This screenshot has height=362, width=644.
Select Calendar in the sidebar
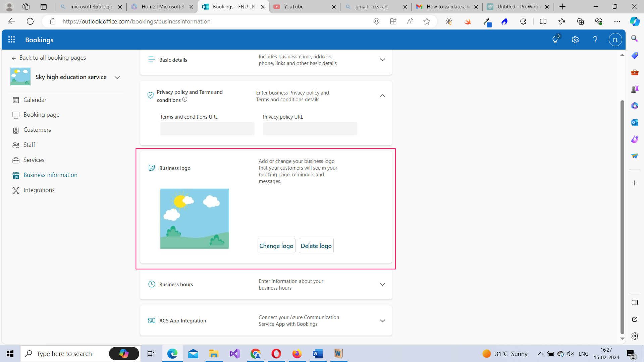(x=35, y=100)
